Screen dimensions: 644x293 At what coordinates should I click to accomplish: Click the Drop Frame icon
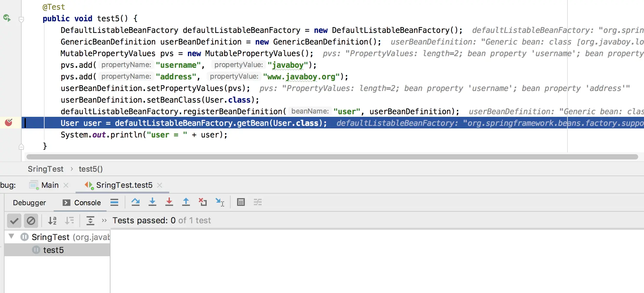coord(203,202)
